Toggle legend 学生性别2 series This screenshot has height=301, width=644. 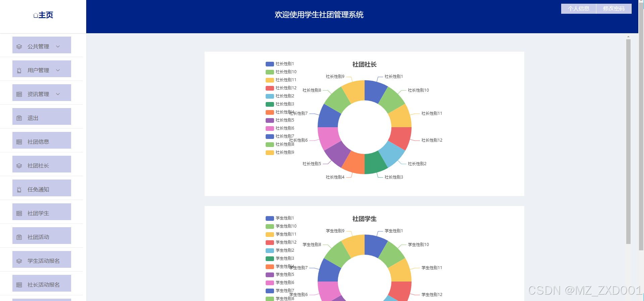(280, 250)
